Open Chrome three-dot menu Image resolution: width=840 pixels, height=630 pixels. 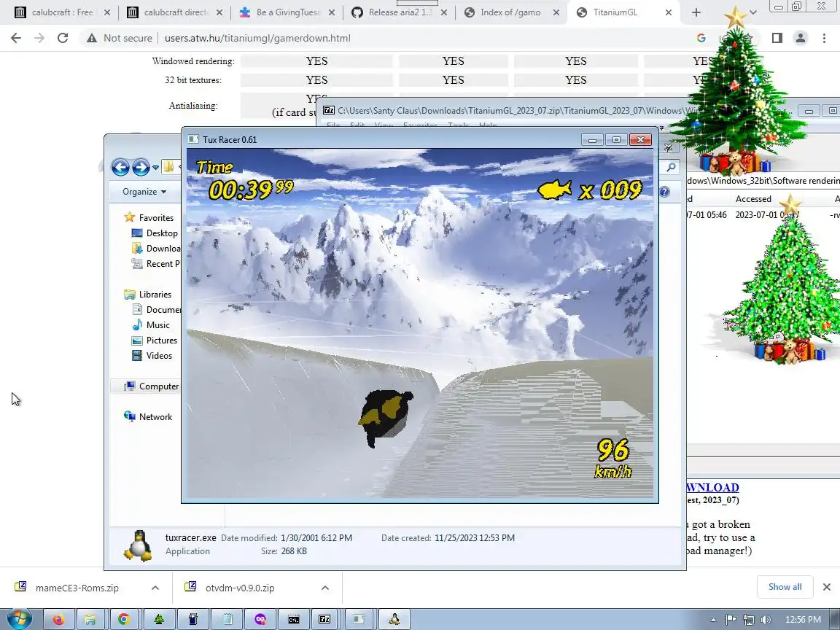(824, 38)
